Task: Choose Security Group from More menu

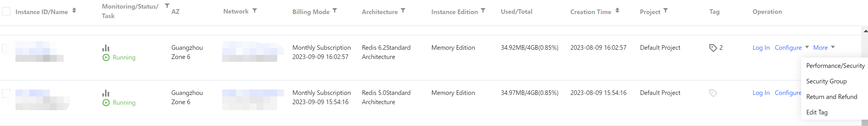Action: (x=826, y=81)
